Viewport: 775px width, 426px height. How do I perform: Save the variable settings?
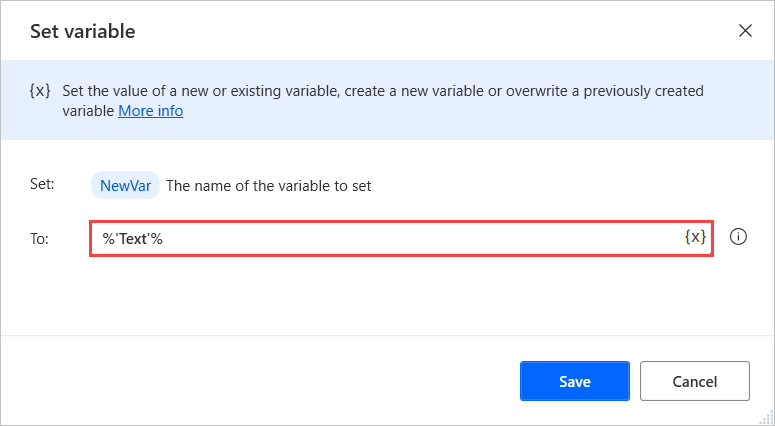(x=575, y=381)
